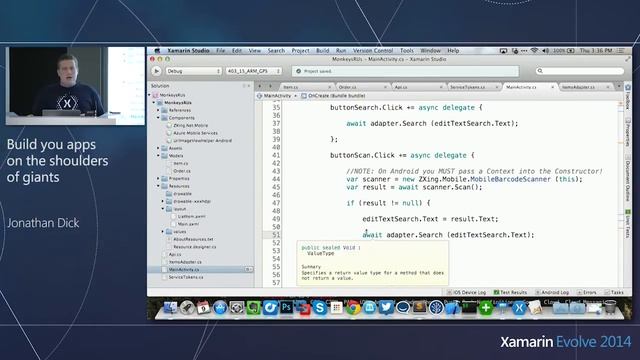
Task: Switch to the Order.cs tab
Action: tap(362, 87)
